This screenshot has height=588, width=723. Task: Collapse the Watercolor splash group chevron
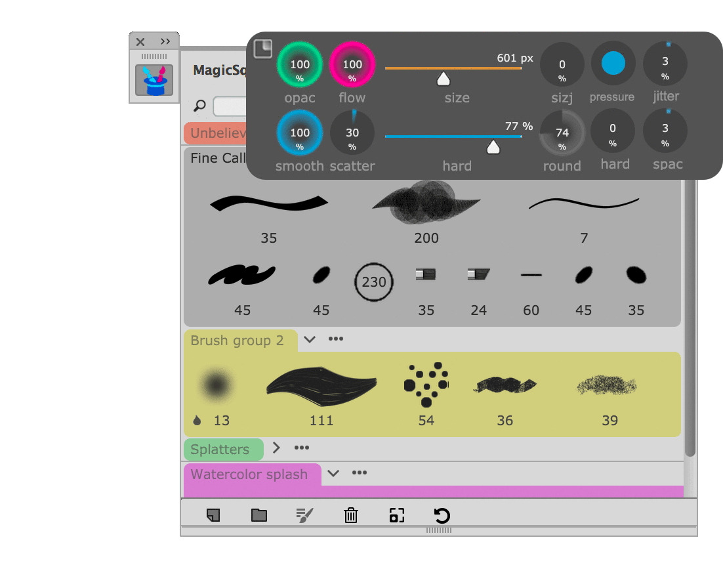tap(333, 473)
